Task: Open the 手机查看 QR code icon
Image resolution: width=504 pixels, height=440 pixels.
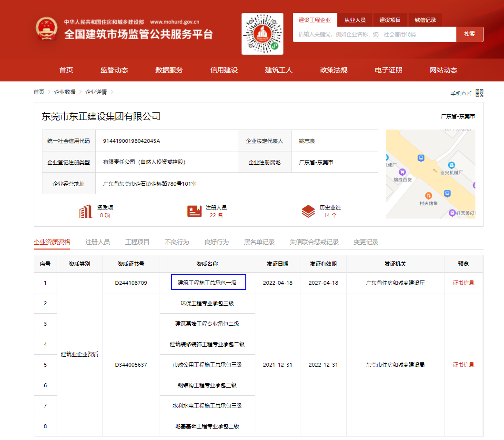Action: [479, 93]
